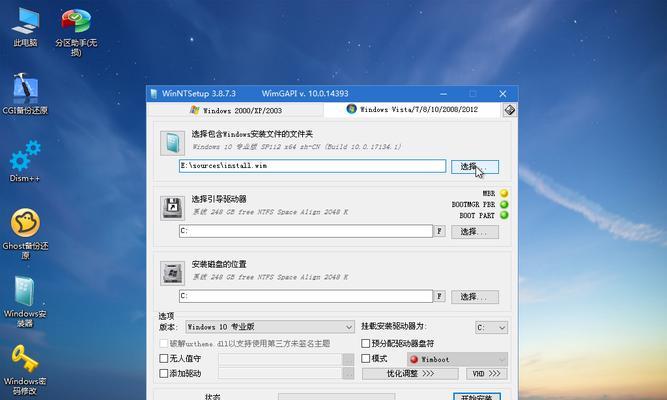Screen dimensions: 667x400
Task: Click the 开始安装 button
Action: tap(477, 397)
